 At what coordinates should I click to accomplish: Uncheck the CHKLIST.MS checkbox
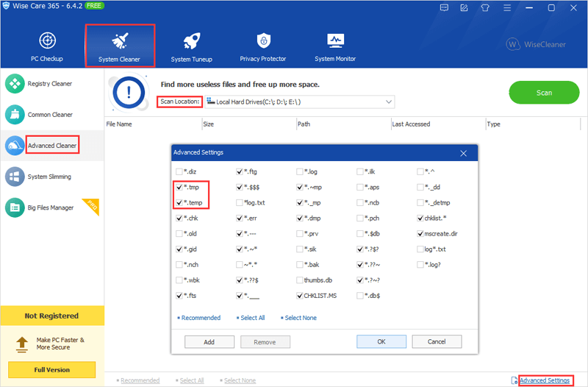tap(299, 296)
